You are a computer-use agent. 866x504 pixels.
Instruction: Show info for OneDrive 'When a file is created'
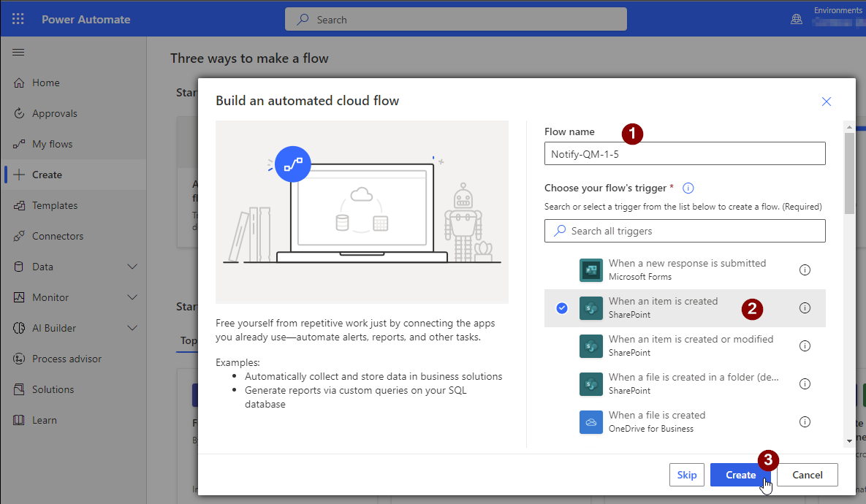coord(805,421)
